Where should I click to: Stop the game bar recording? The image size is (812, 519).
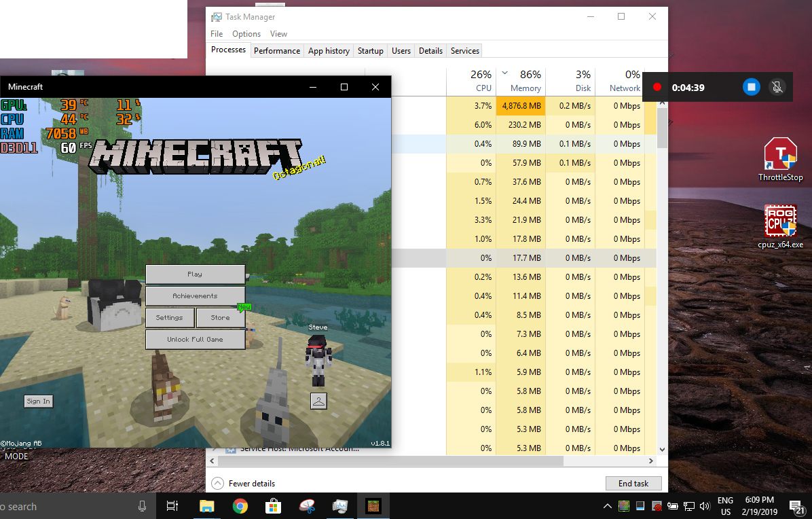coord(752,87)
